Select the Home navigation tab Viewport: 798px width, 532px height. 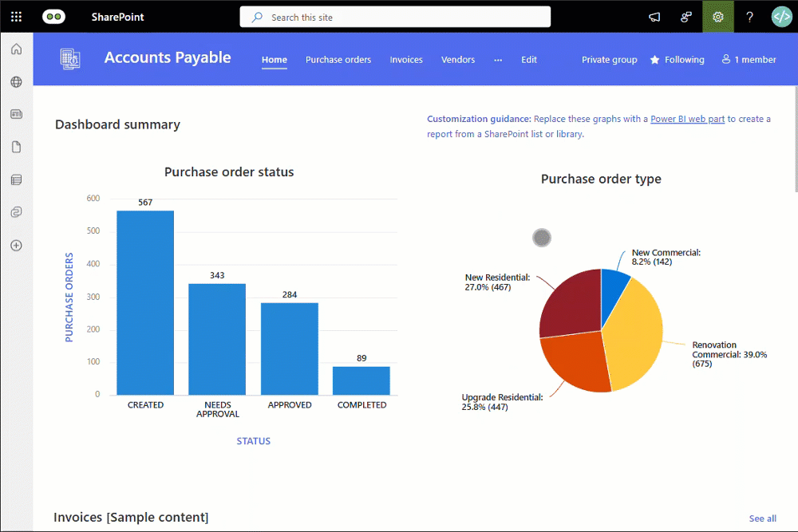275,60
